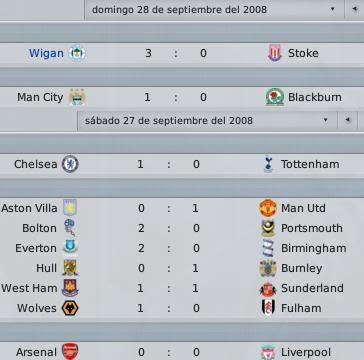This screenshot has height=360, width=364.
Task: Click the Wolves club badge
Action: pos(70,308)
